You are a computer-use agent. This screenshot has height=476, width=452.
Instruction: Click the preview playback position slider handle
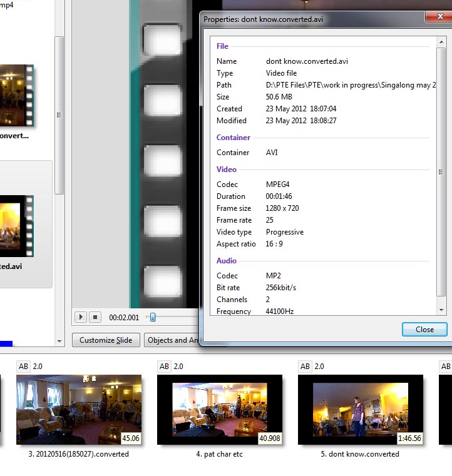(x=152, y=317)
